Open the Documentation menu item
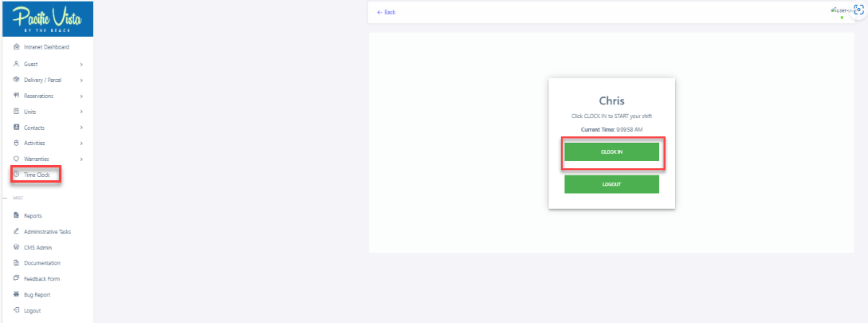This screenshot has width=868, height=323. (x=41, y=263)
